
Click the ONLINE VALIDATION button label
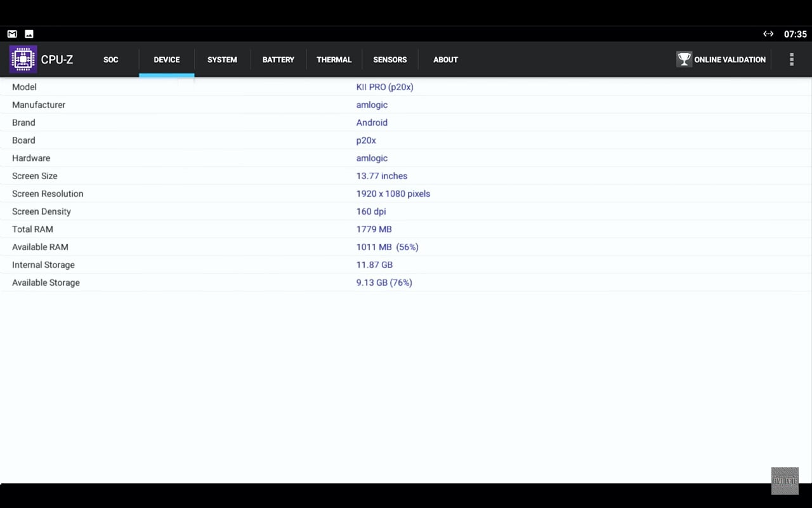(730, 60)
